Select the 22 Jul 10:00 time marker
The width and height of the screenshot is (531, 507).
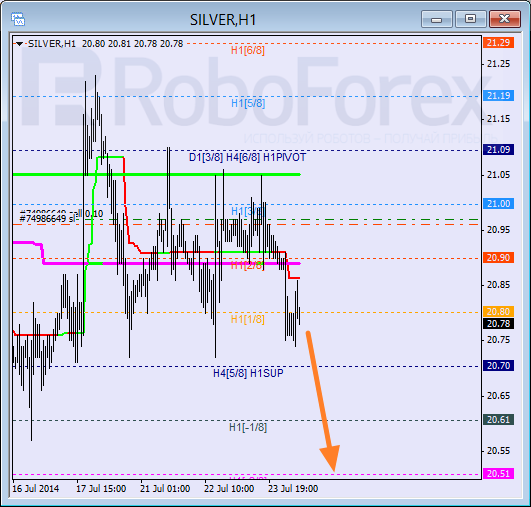(229, 489)
